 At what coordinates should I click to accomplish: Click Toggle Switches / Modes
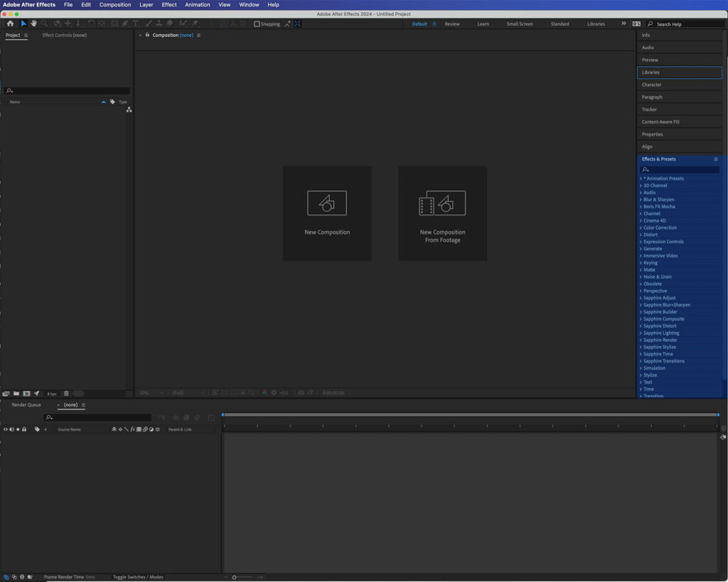coord(138,577)
